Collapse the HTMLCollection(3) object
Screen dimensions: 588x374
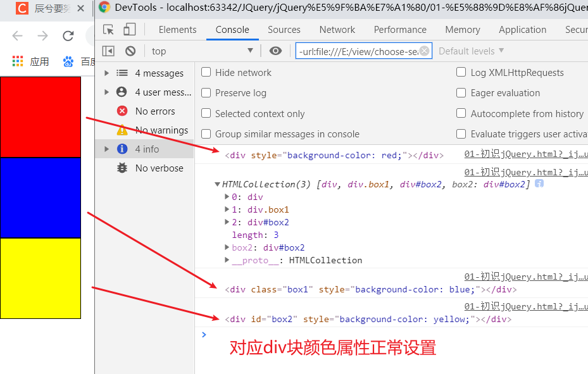[x=217, y=184]
